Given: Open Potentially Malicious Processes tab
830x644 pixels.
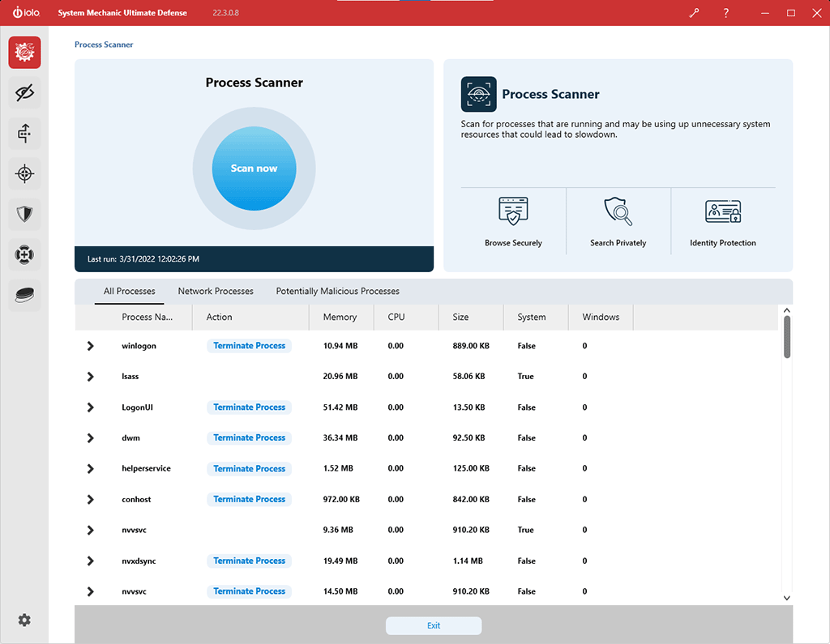Looking at the screenshot, I should 337,291.
